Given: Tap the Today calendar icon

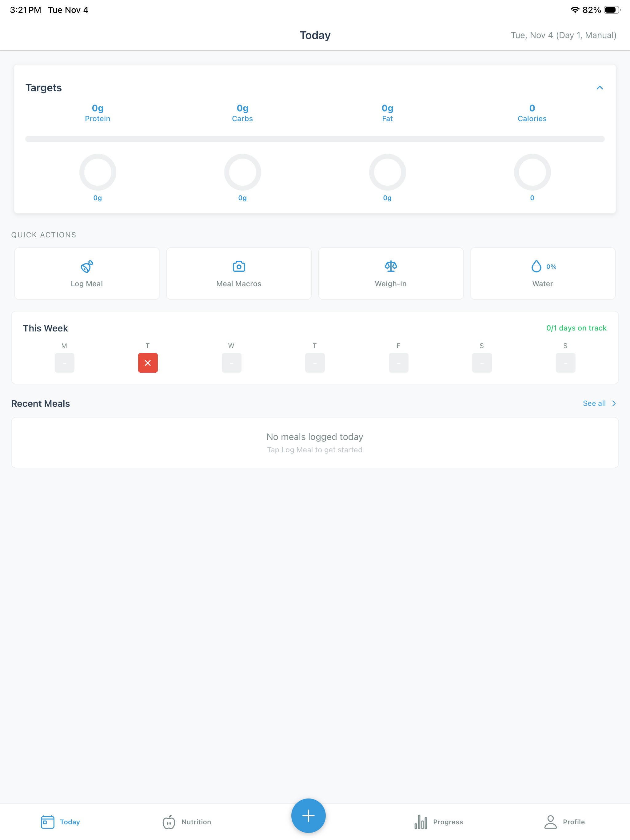Looking at the screenshot, I should [x=47, y=822].
